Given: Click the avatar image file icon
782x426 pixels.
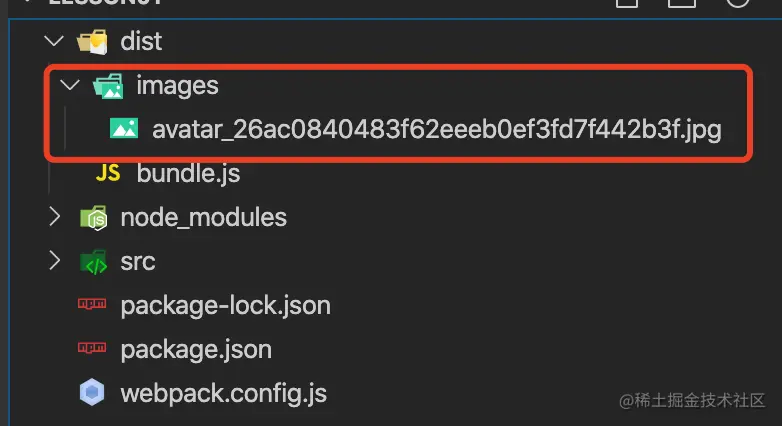Looking at the screenshot, I should tap(124, 130).
